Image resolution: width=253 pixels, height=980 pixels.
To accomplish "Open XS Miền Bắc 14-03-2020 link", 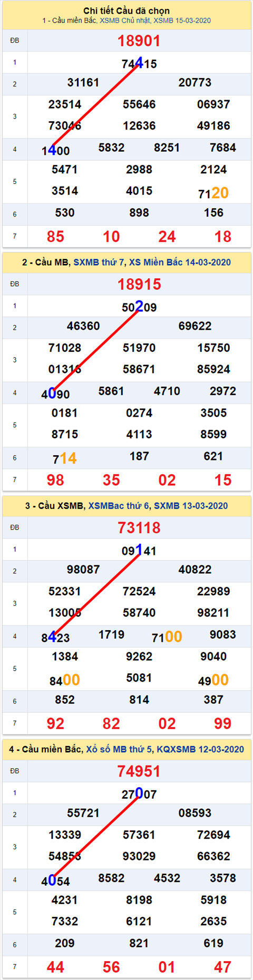I will (180, 262).
